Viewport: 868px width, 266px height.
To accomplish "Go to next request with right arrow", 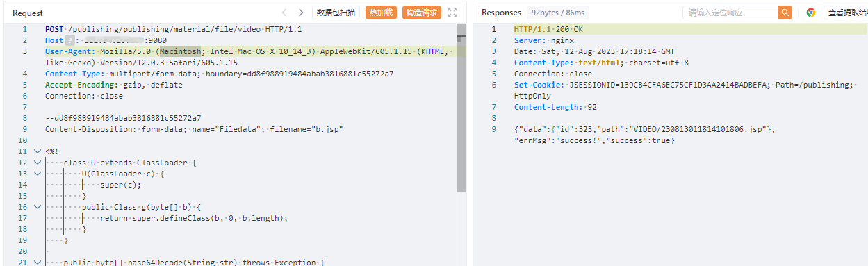I will pyautogui.click(x=301, y=13).
